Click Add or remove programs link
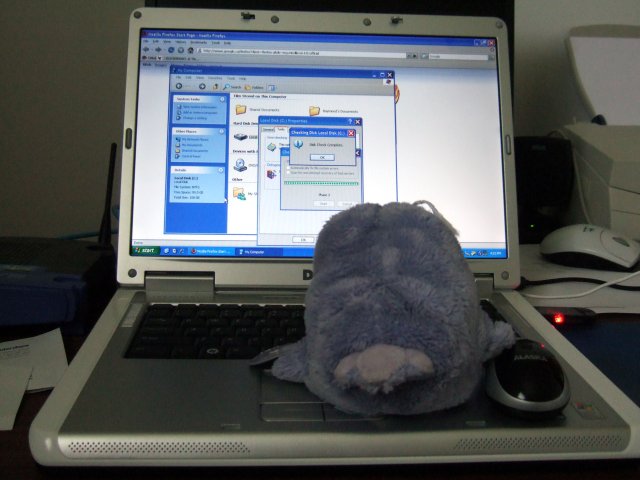Image resolution: width=640 pixels, height=480 pixels. tap(197, 112)
